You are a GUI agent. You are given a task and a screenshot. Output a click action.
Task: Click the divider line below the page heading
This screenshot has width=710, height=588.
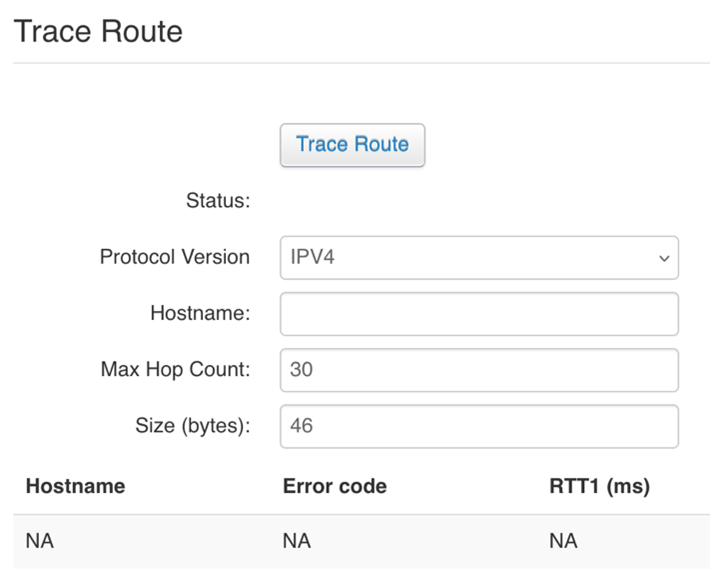tap(360, 63)
